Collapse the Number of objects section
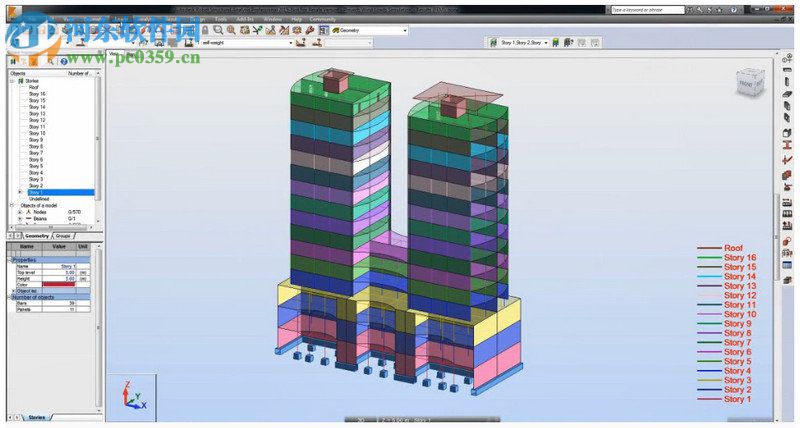The width and height of the screenshot is (800, 428). [10, 297]
